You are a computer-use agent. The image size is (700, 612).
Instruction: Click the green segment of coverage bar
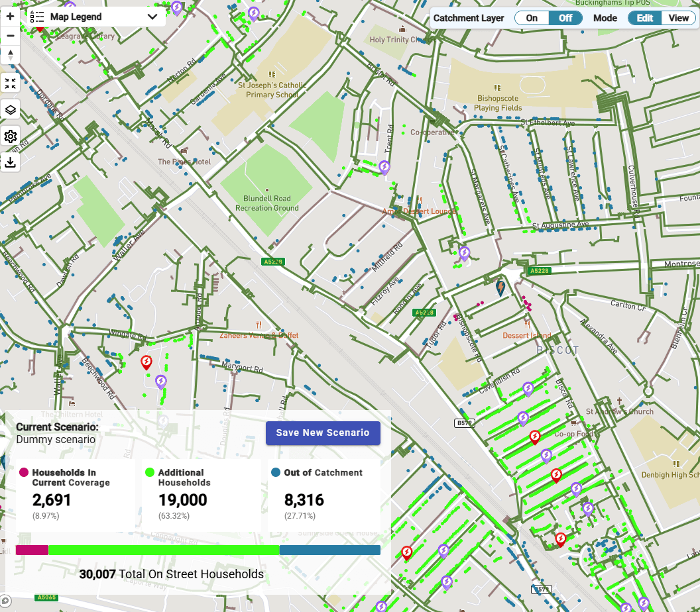[x=164, y=550]
